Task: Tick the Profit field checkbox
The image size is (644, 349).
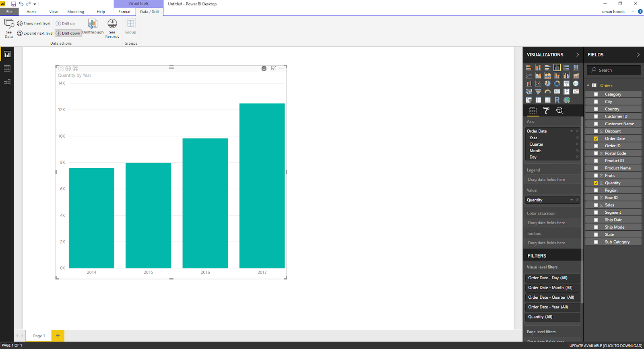Action: click(596, 176)
